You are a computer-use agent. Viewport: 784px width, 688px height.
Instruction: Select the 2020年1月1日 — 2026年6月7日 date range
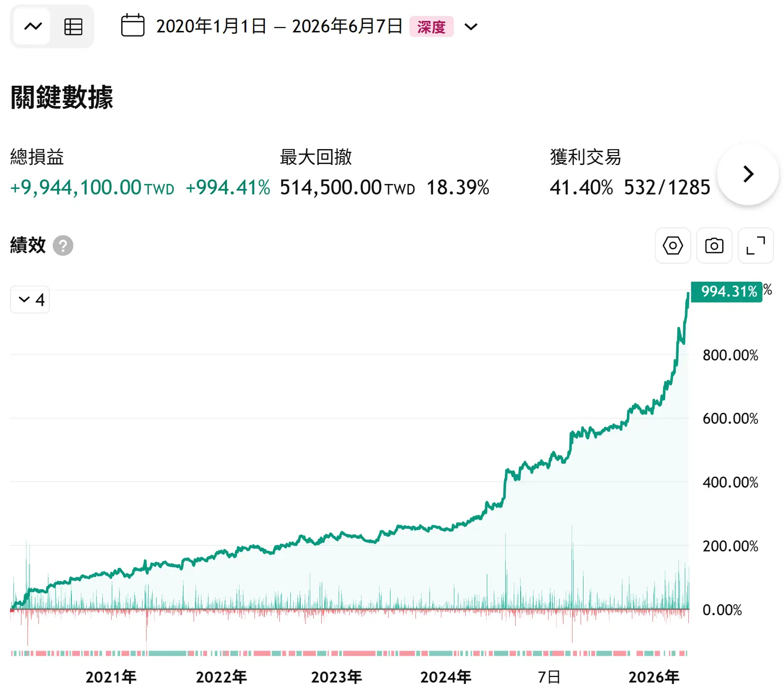(x=279, y=26)
